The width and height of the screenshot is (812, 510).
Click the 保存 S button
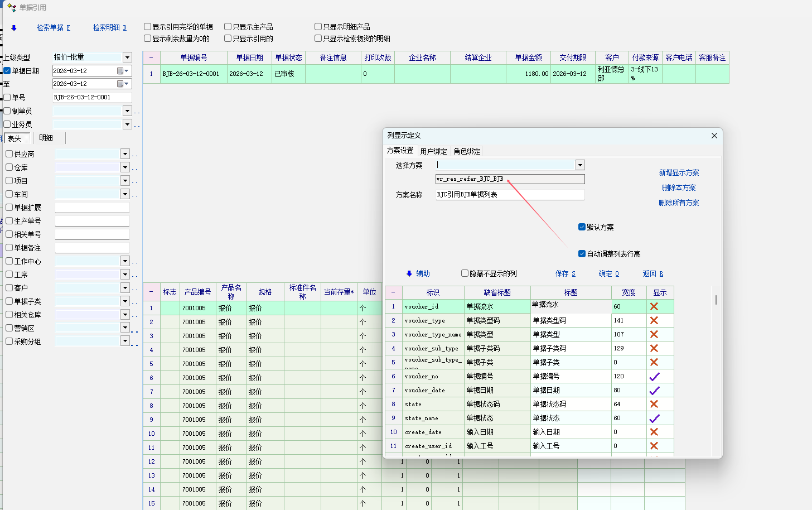click(565, 274)
